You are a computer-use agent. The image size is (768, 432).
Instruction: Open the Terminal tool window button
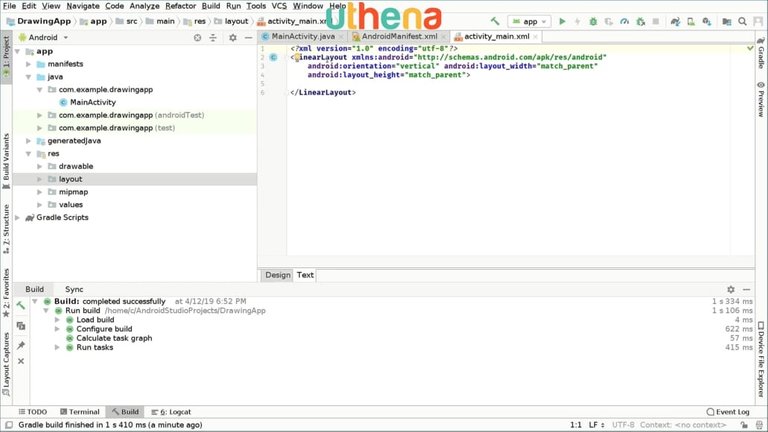click(79, 412)
